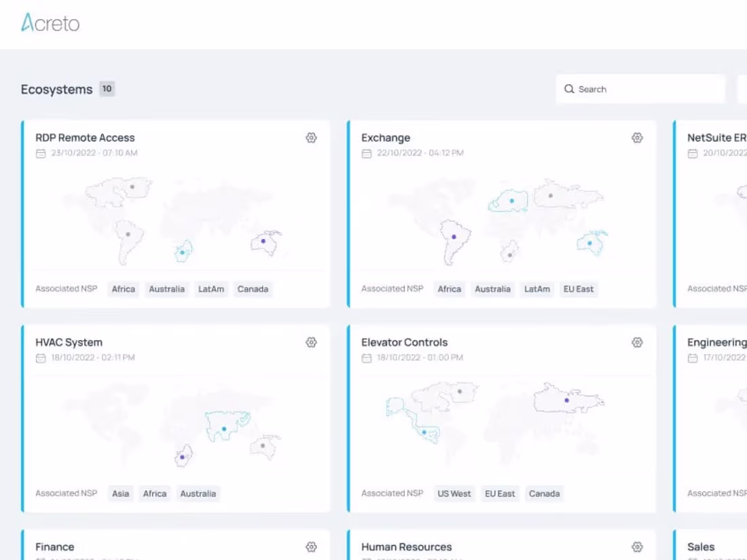Click calendar icon on Exchange card
747x560 pixels.
coord(366,153)
